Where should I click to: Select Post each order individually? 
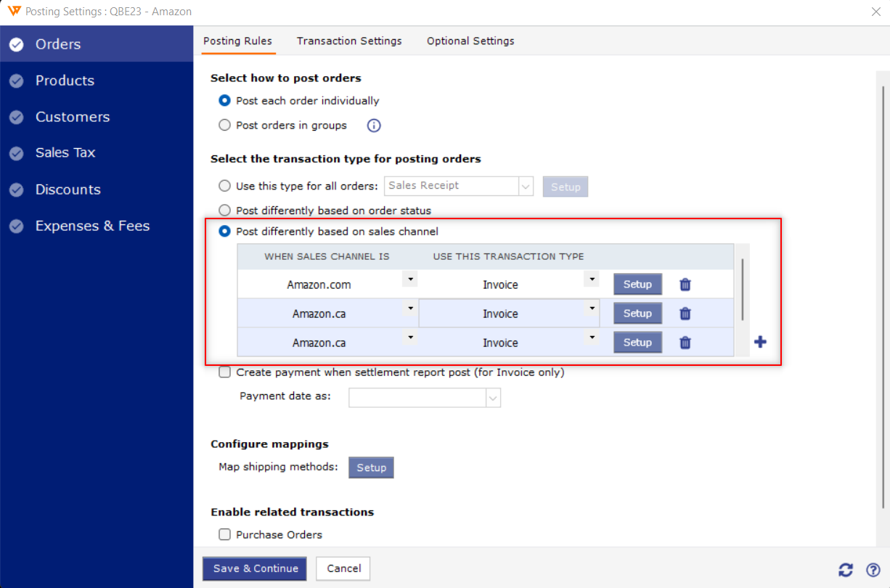(224, 101)
